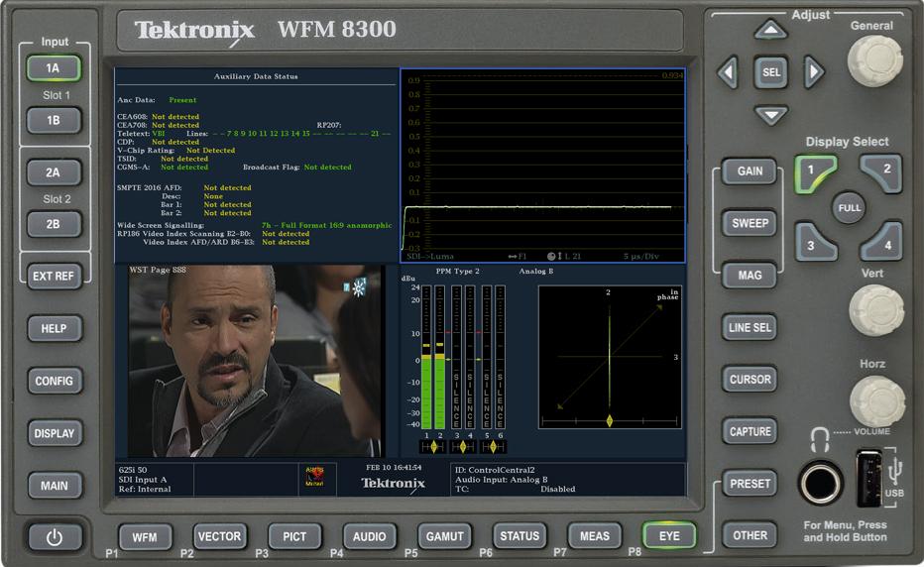Select input 2A button

[53, 172]
